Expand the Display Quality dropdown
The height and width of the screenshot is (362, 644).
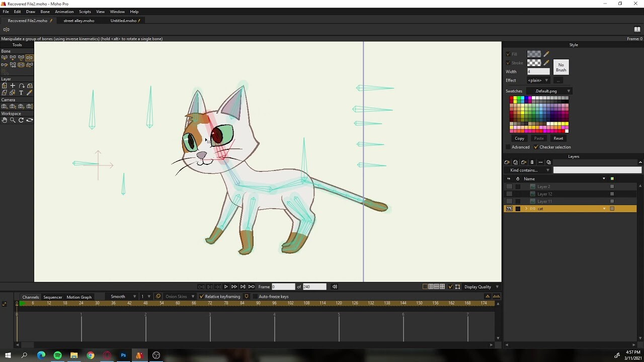click(481, 287)
